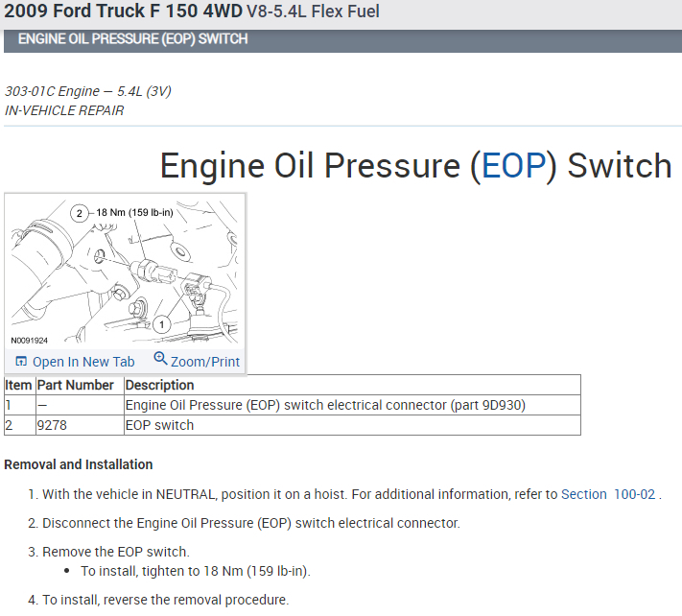Click the "303-01C Engine — 5.4L (3V)" text

[x=88, y=91]
